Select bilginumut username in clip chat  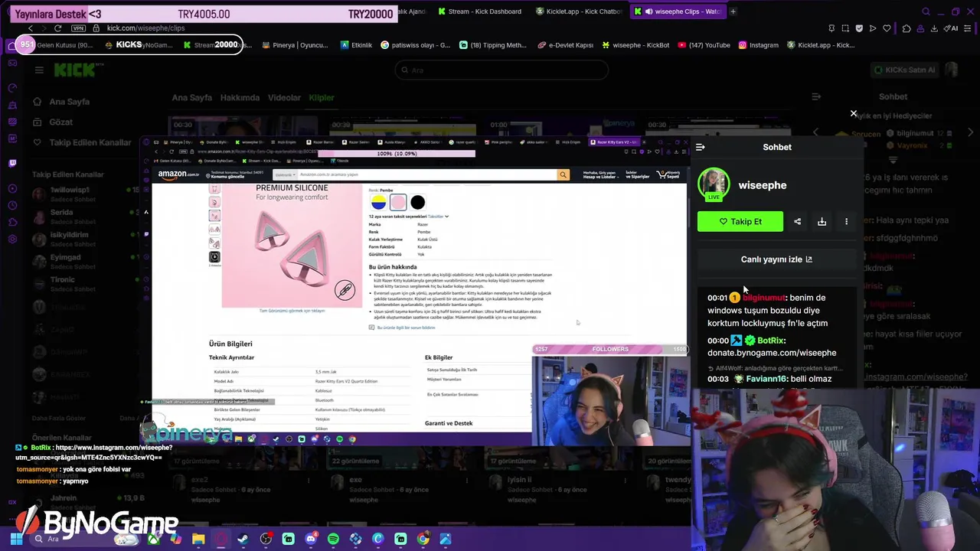[x=763, y=298]
